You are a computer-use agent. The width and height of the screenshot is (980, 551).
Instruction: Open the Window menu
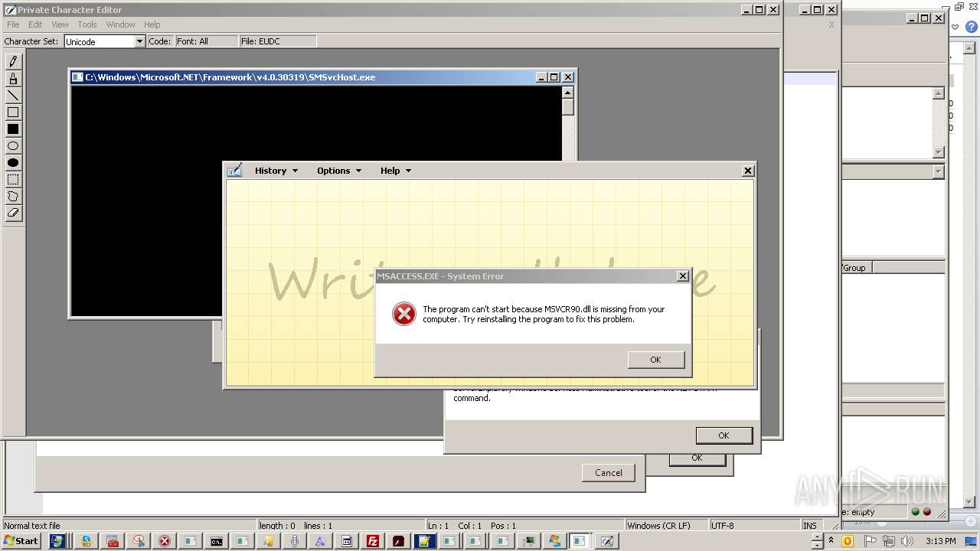[x=120, y=24]
